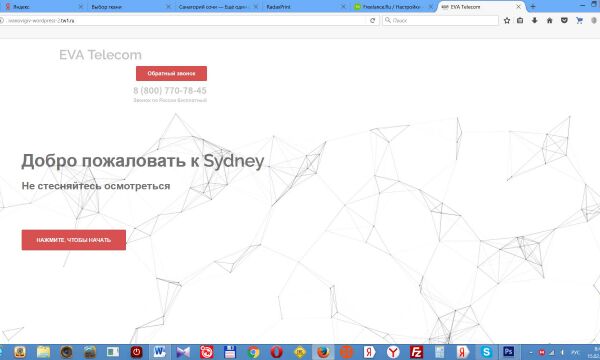Screen dimensions: 600x360
Task: Click the browser search field "Поиск"
Action: coord(440,21)
